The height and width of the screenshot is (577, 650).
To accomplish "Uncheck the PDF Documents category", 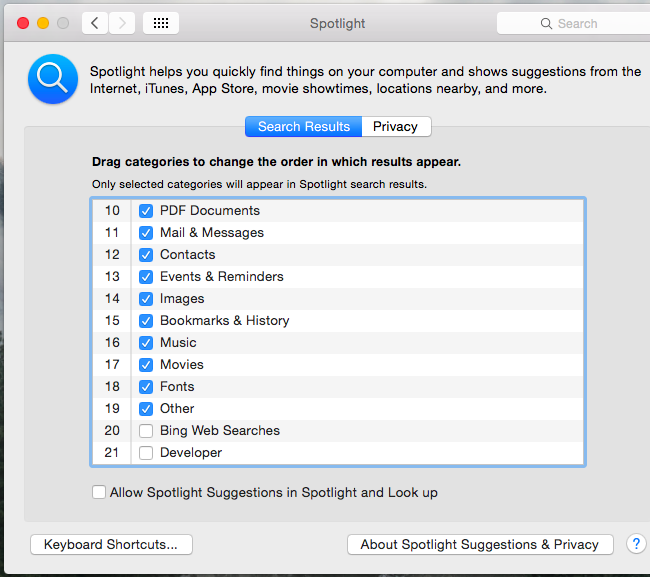I will click(x=146, y=211).
